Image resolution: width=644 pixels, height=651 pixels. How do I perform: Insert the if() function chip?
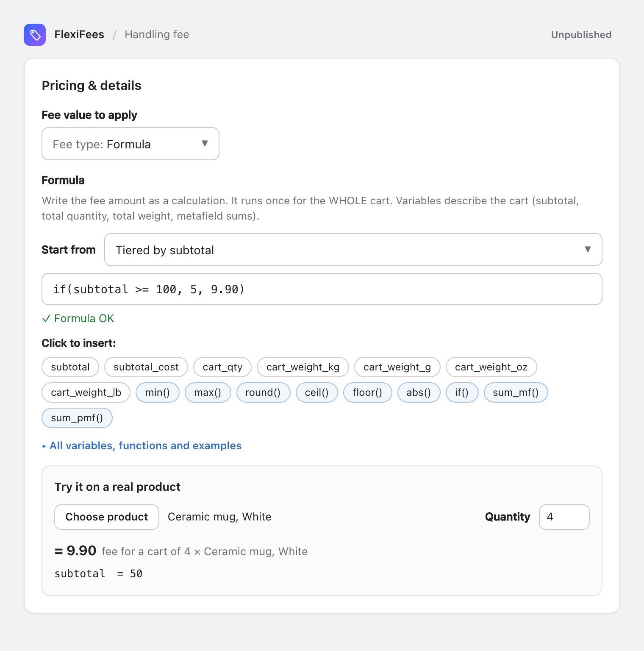pos(462,392)
